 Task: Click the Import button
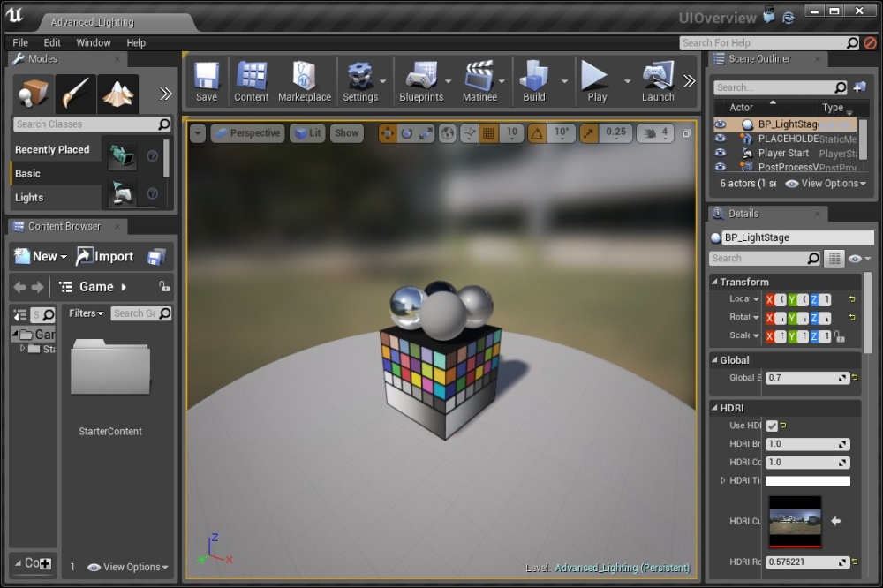click(105, 257)
